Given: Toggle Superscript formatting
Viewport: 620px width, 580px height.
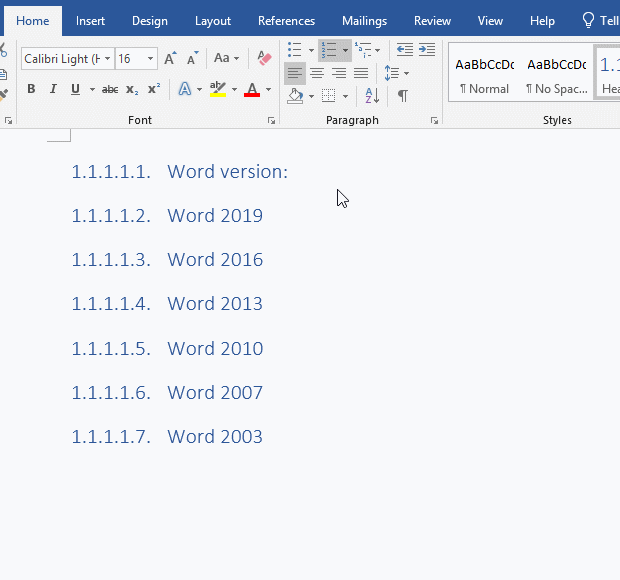Looking at the screenshot, I should (154, 89).
